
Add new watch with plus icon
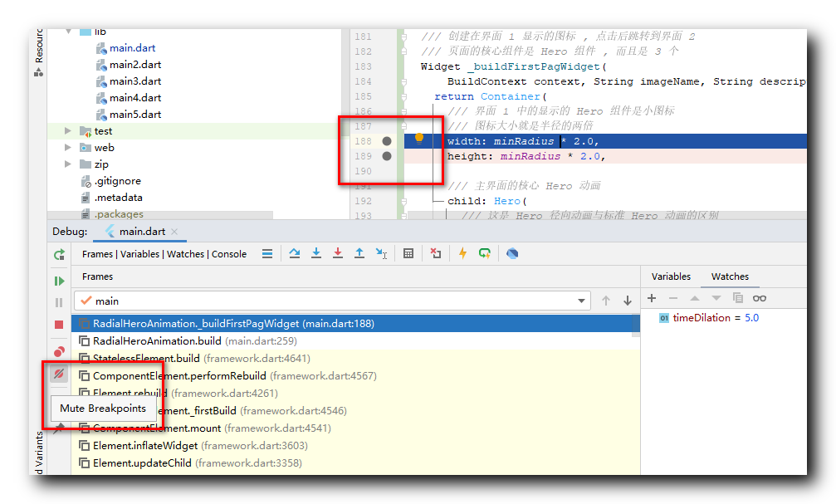[x=652, y=298]
